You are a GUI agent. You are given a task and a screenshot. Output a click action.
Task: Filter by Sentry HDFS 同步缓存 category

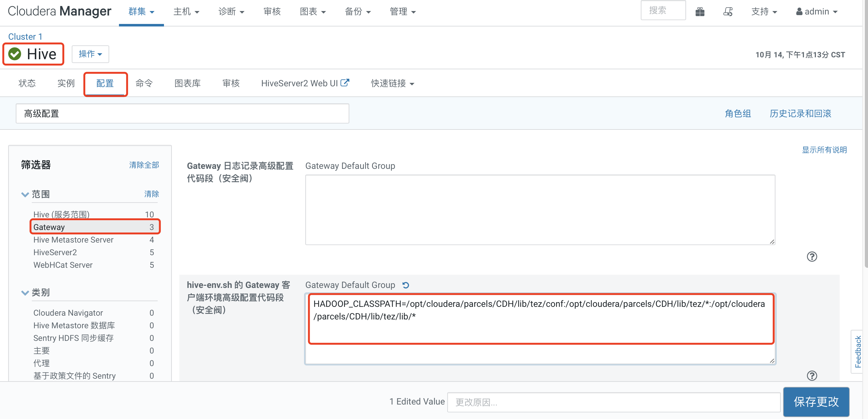click(94, 338)
